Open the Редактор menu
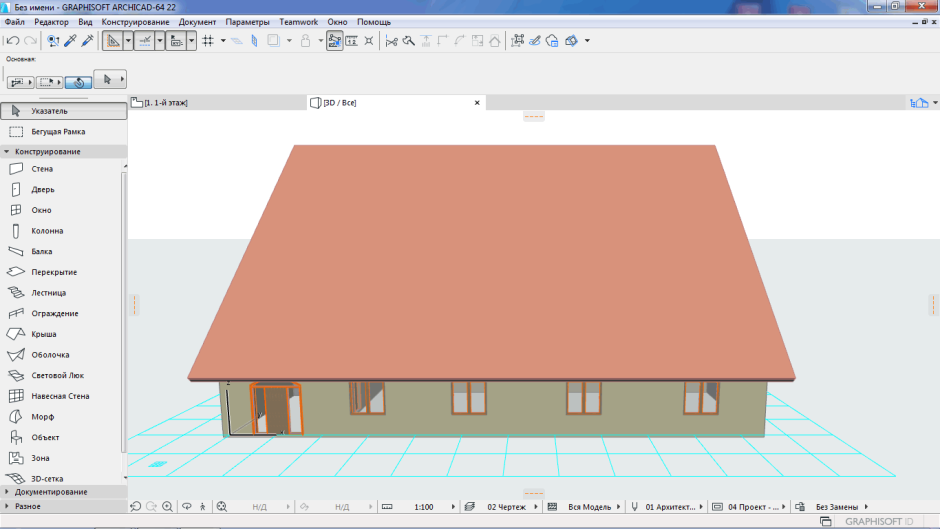 pos(51,22)
